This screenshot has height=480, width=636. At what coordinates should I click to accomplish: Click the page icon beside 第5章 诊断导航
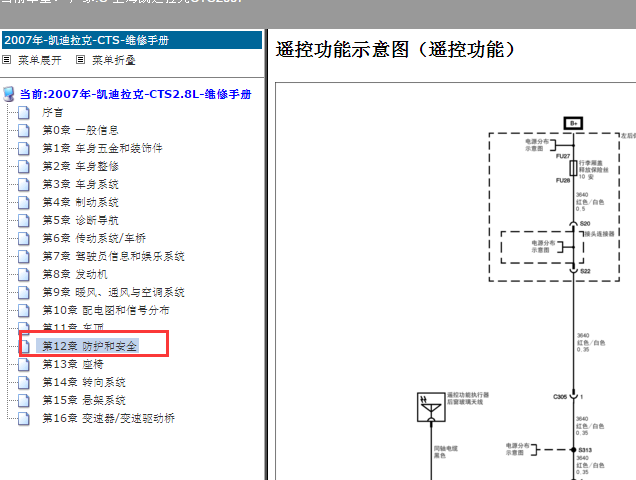point(24,220)
